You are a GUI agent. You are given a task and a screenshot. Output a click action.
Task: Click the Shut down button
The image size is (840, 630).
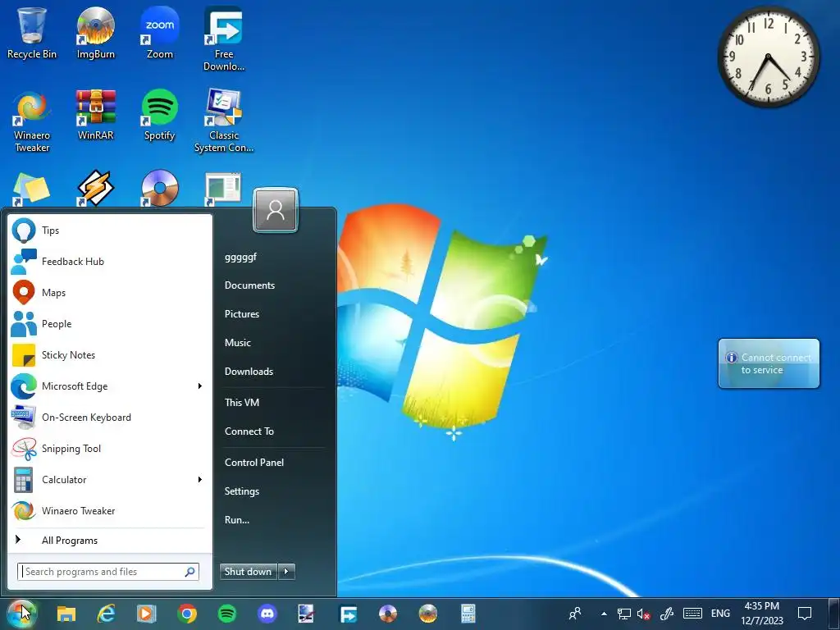[249, 572]
